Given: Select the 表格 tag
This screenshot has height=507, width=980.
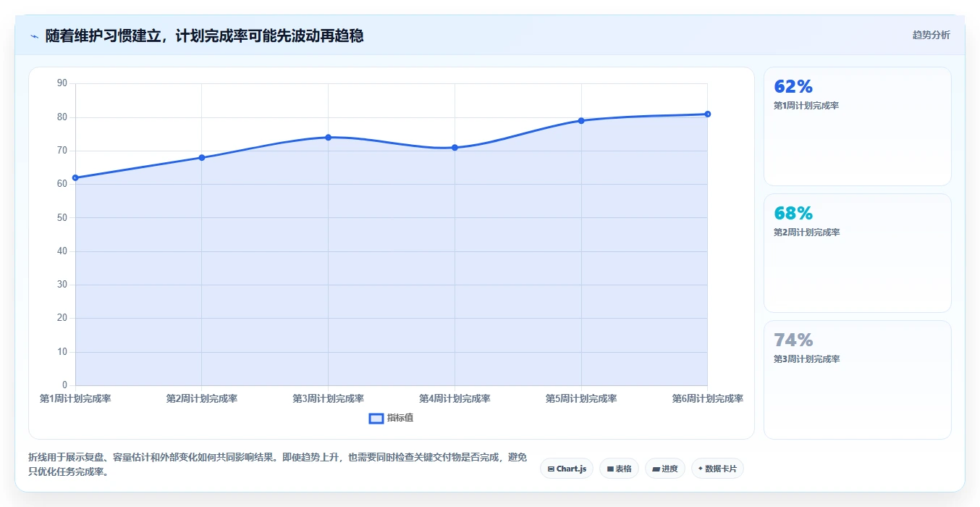Looking at the screenshot, I should 619,469.
